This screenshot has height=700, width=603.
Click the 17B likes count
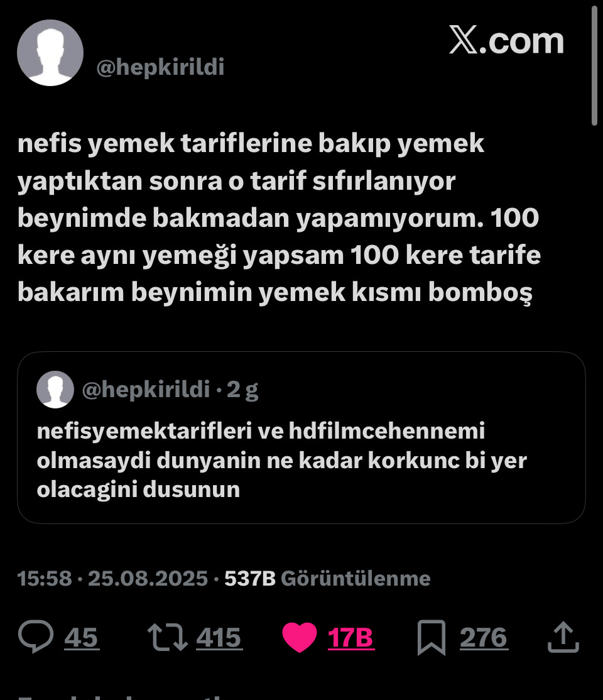coord(350,638)
